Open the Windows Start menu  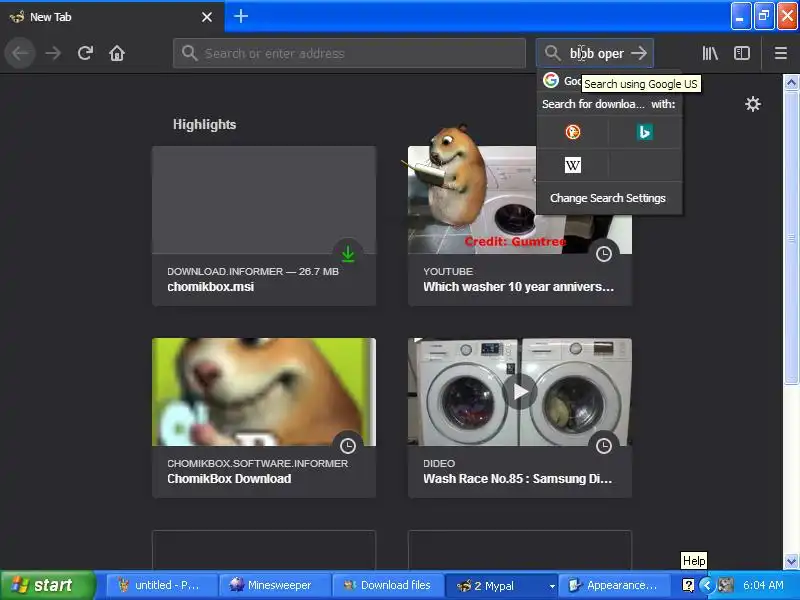[x=48, y=585]
